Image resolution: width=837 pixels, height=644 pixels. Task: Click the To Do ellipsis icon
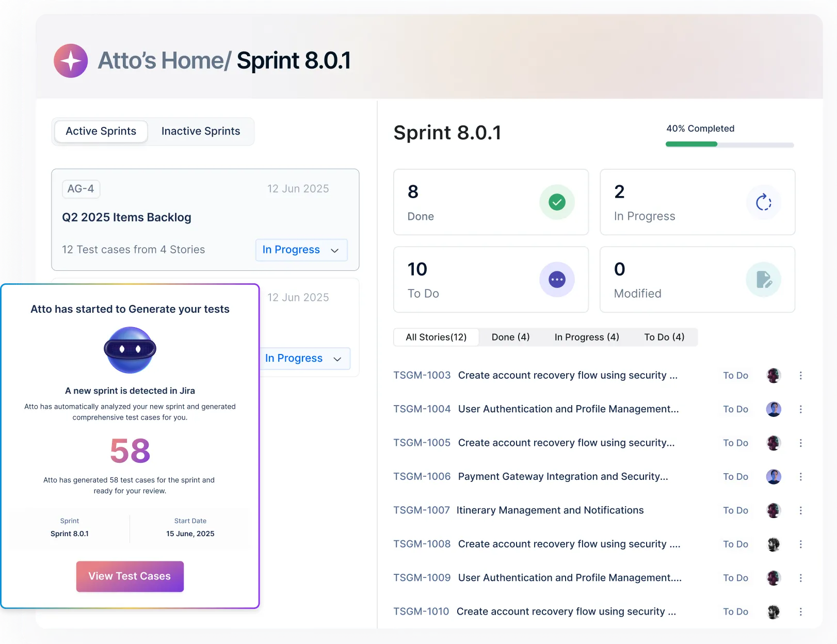557,279
